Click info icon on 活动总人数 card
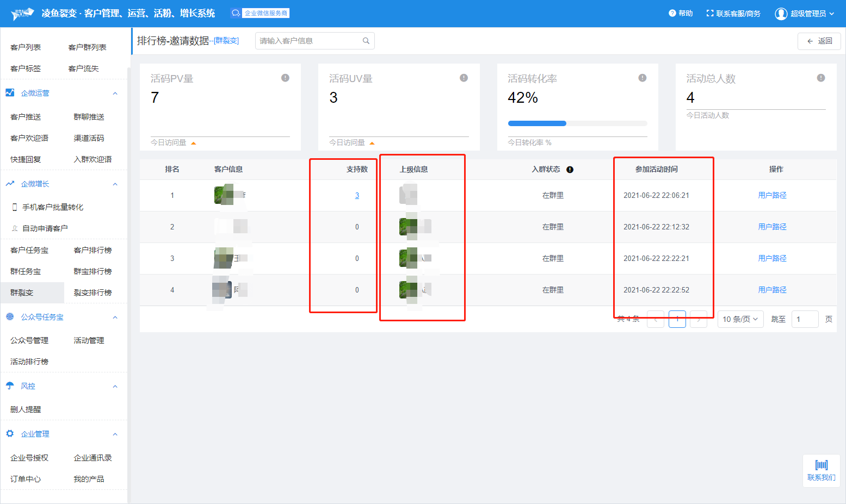 (x=820, y=78)
